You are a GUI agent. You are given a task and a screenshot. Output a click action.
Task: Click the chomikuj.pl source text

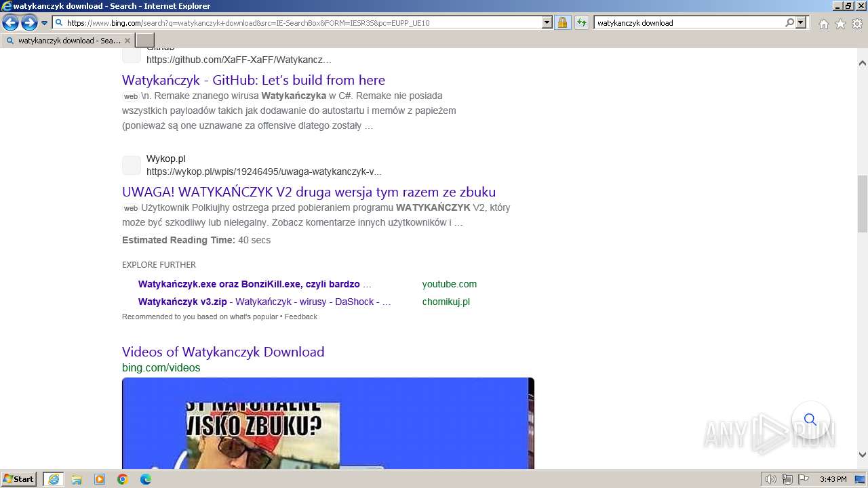click(446, 302)
